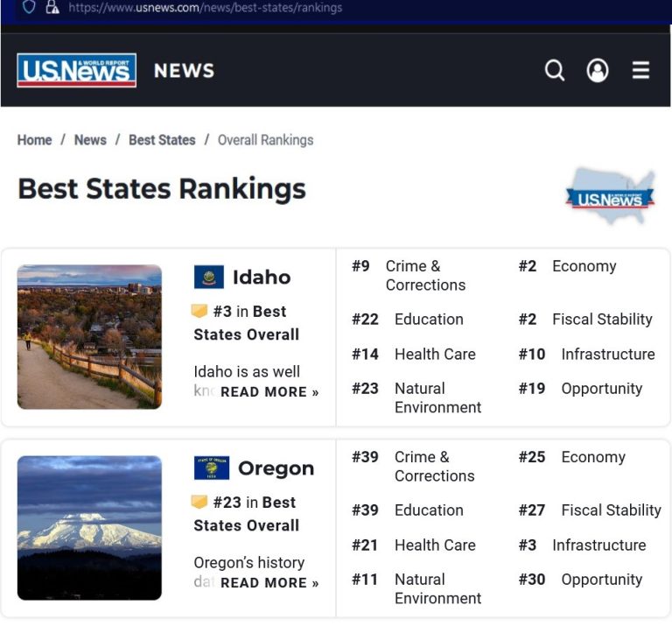The image size is (672, 626).
Task: Open the user account profile icon
Action: pos(598,70)
